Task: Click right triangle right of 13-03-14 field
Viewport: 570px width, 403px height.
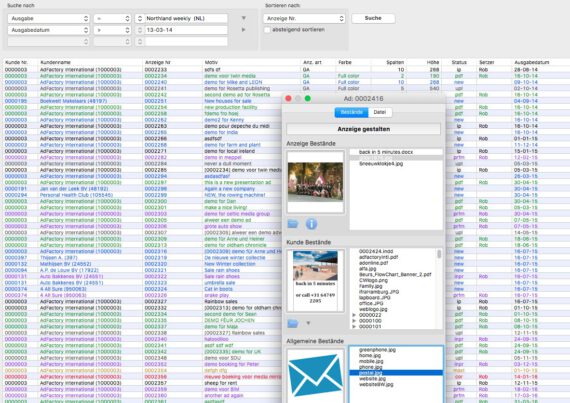Action: tap(244, 30)
